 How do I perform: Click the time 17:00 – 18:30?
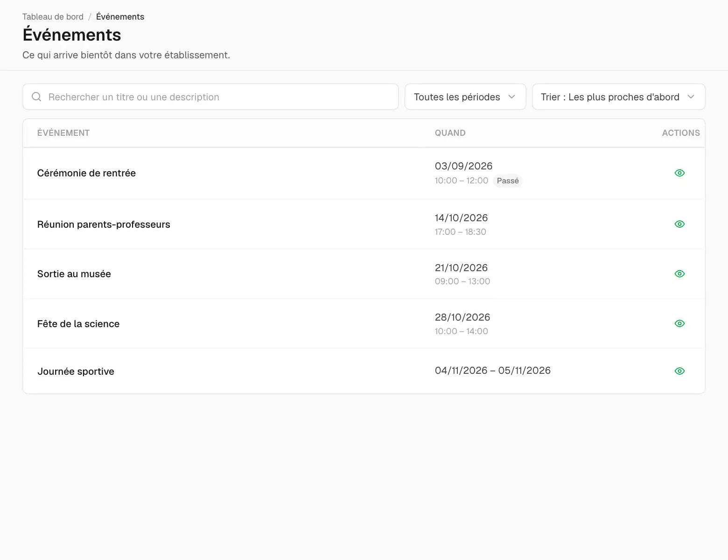click(x=461, y=232)
